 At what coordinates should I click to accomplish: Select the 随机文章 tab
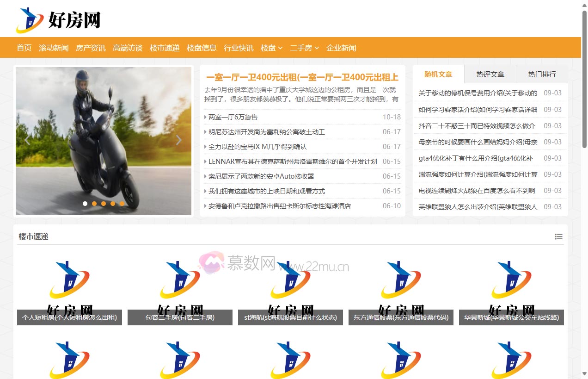pyautogui.click(x=438, y=74)
